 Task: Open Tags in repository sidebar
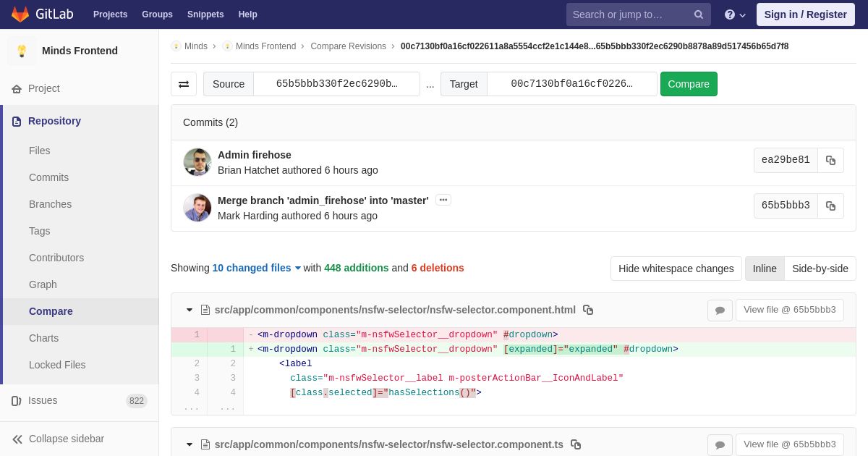40,231
